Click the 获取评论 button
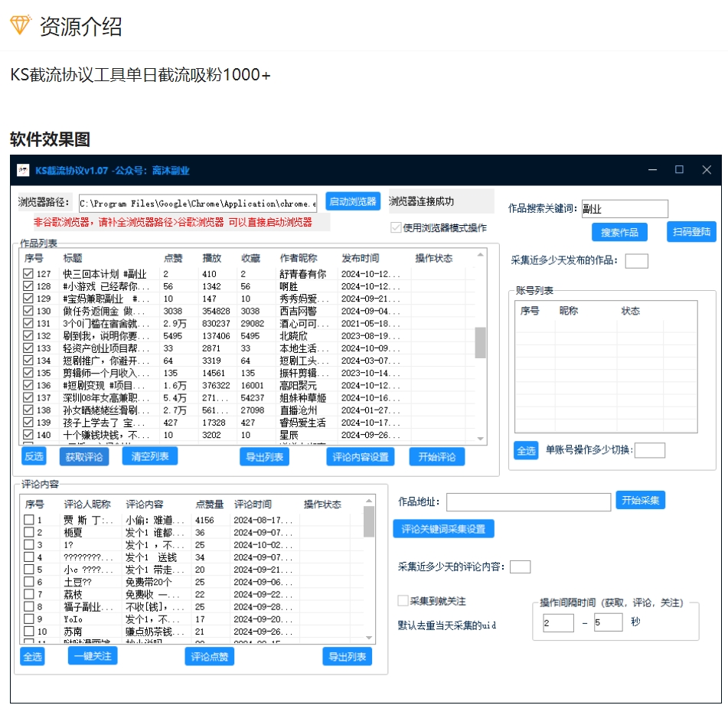 (84, 457)
